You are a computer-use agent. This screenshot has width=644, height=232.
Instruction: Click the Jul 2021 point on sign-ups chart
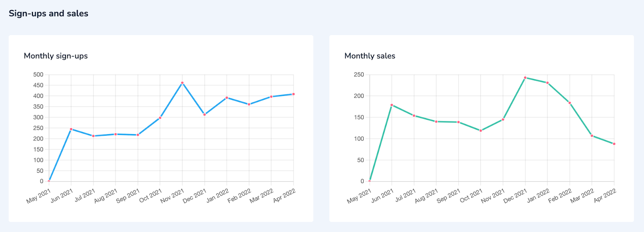tap(93, 136)
